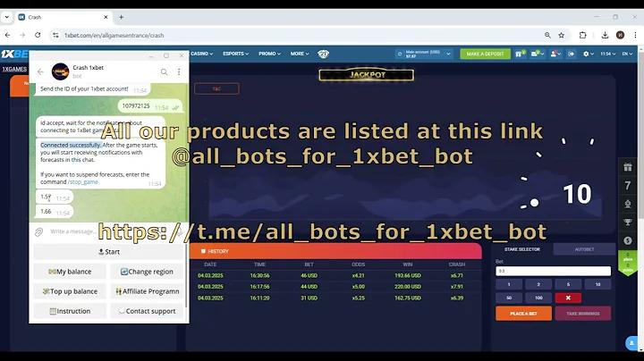The height and width of the screenshot is (361, 644).
Task: Refresh the main account balance
Action: pos(400,54)
